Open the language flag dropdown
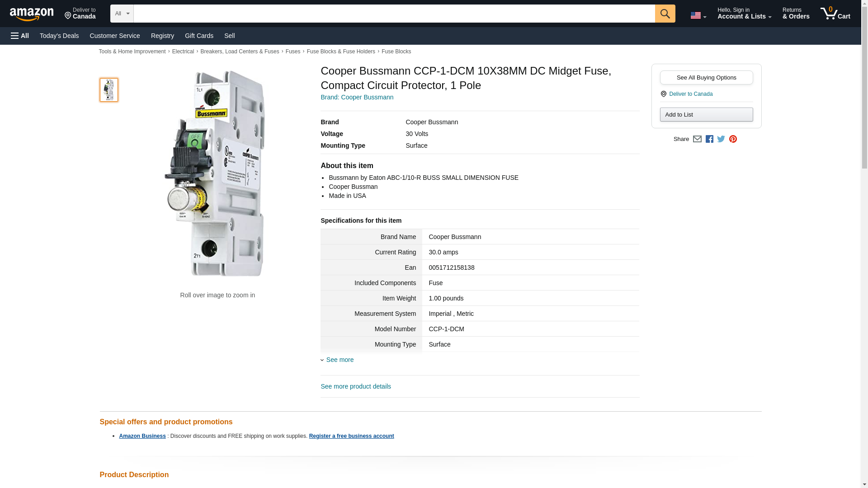Viewport: 868px width, 488px height. pos(698,15)
